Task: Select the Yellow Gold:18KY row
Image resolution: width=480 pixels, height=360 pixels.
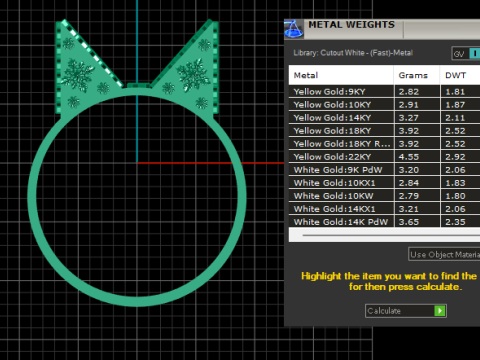Action: pyautogui.click(x=384, y=131)
